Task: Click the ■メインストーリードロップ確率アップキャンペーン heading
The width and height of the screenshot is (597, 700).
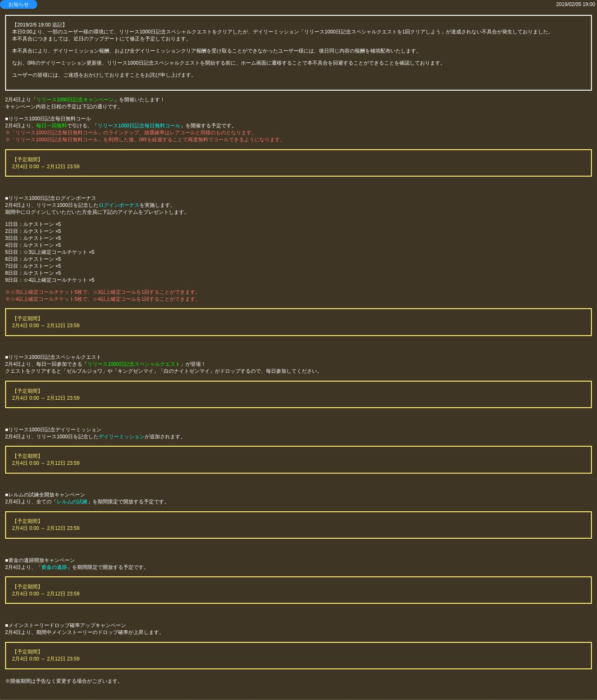Action: (x=66, y=625)
